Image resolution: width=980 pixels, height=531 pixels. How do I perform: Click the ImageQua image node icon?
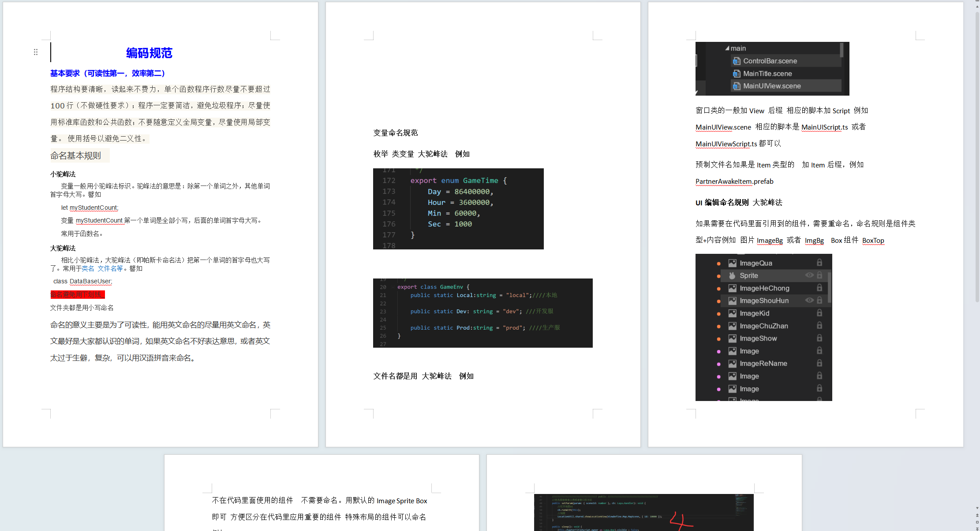(x=732, y=263)
